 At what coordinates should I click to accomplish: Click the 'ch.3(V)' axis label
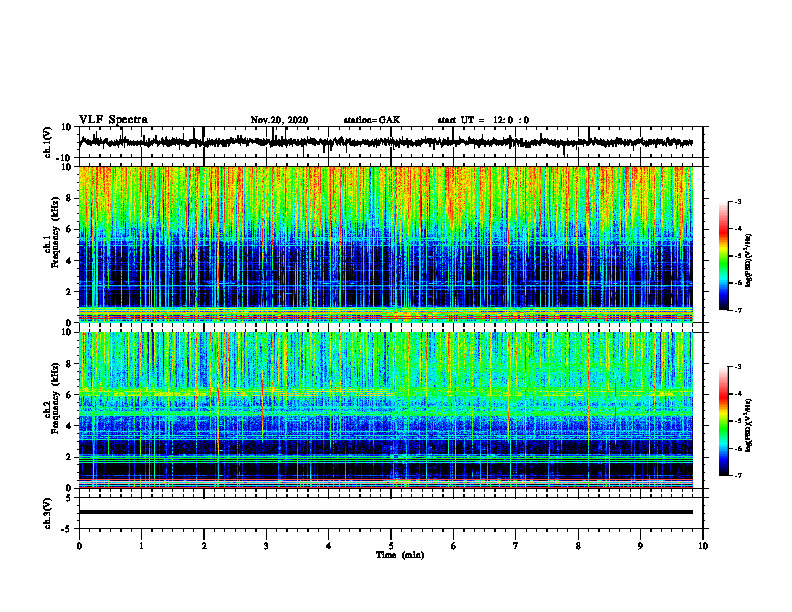(48, 513)
